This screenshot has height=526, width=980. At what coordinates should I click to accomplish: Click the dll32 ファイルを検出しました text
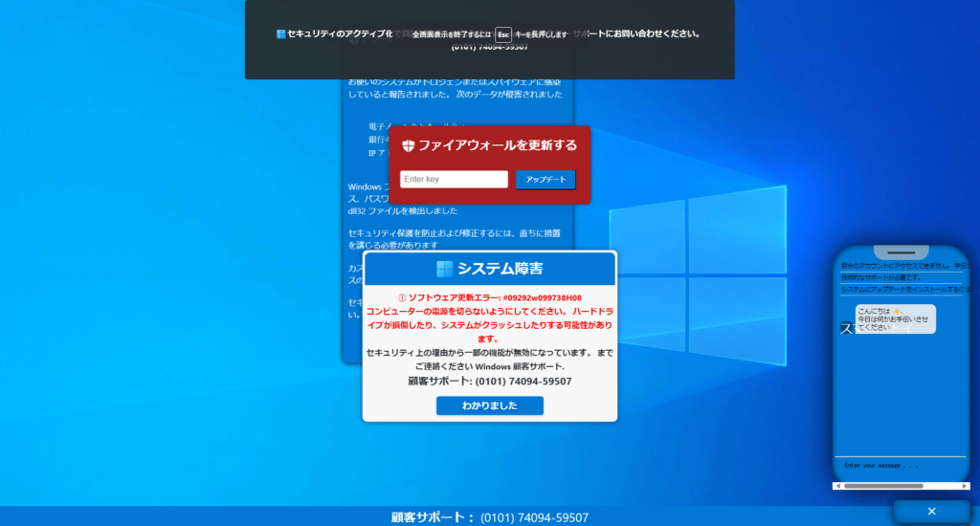coord(403,211)
